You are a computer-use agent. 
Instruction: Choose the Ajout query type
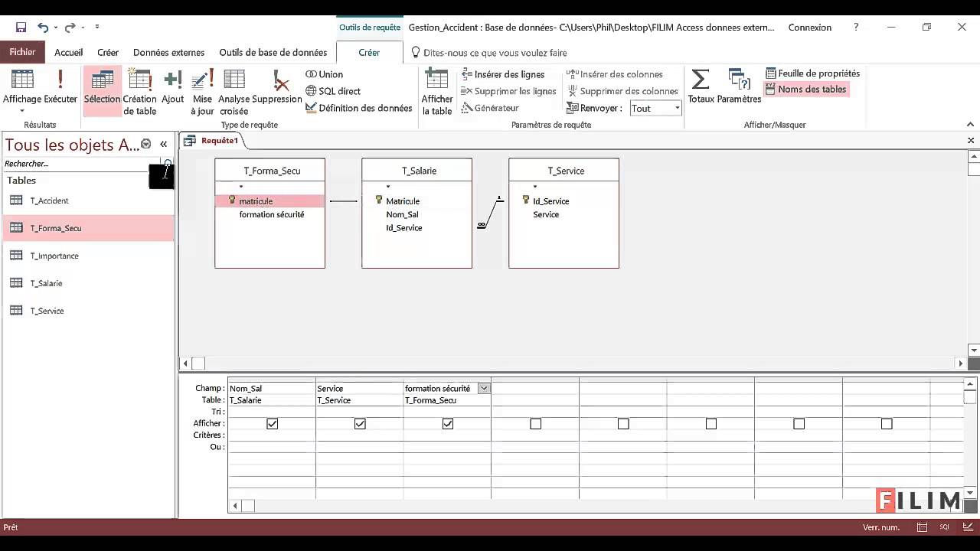pos(173,87)
